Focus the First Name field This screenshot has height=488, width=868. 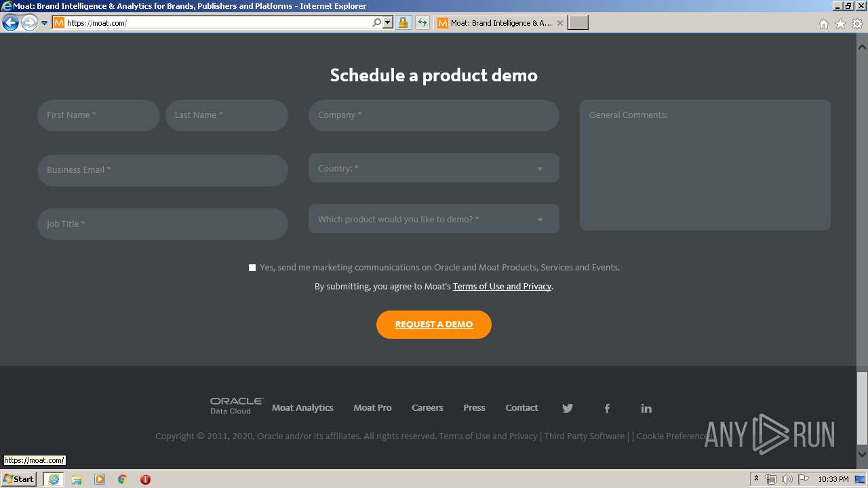(98, 115)
